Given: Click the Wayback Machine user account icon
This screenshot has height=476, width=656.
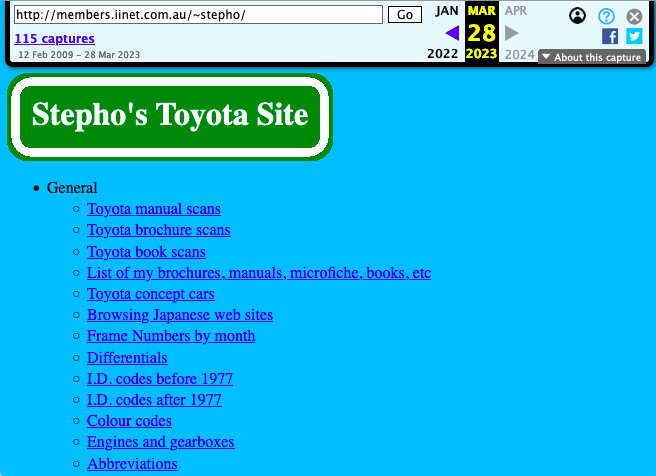Looking at the screenshot, I should (x=577, y=16).
